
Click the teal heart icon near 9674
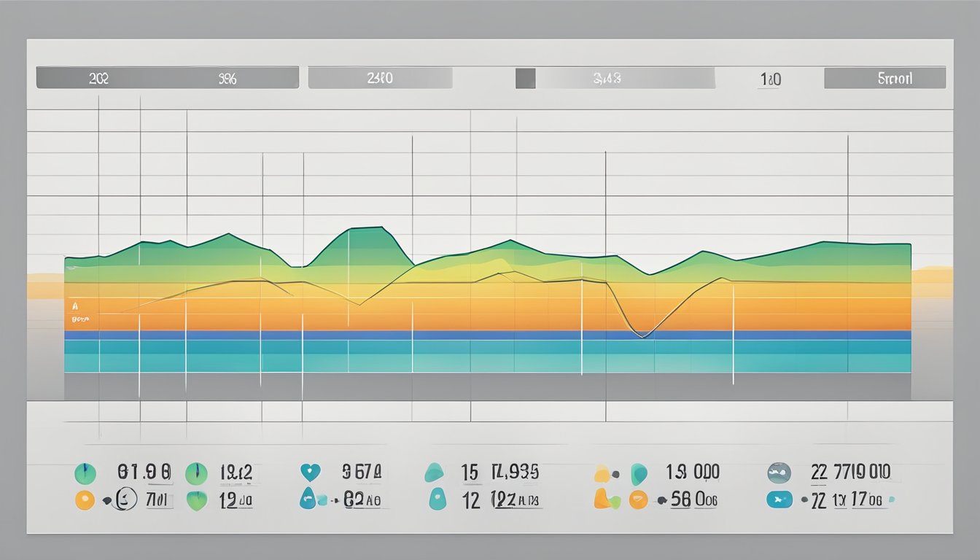tap(310, 471)
